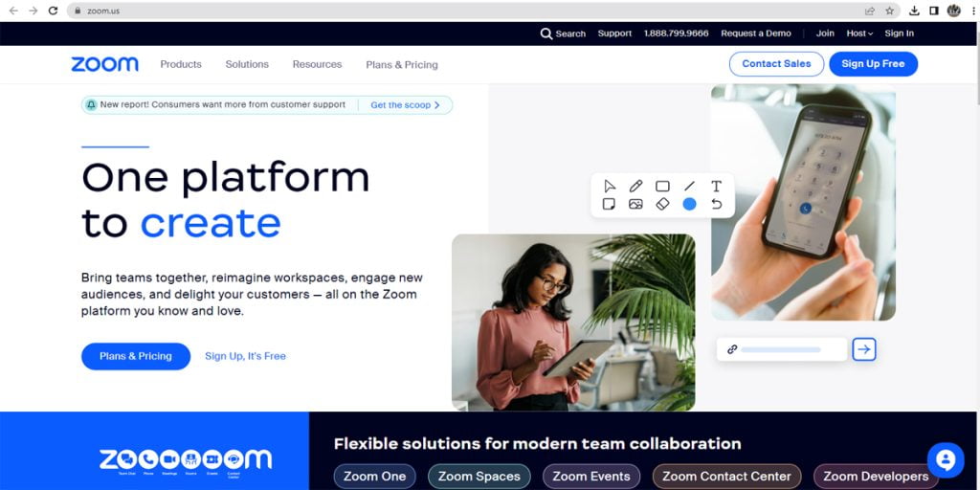Open the Products menu
The height and width of the screenshot is (490, 980).
coord(181,64)
